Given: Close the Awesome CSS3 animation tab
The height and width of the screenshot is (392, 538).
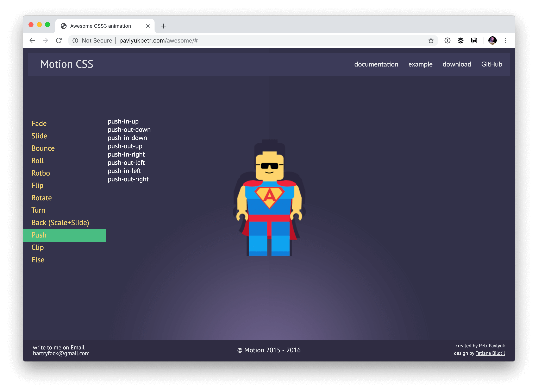Looking at the screenshot, I should 148,26.
